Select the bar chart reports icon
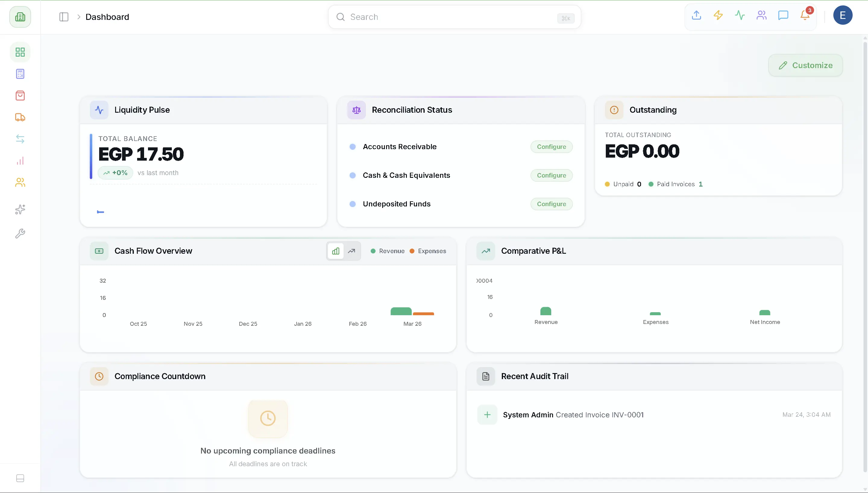Screen dimensions: 868x493 pos(20,161)
